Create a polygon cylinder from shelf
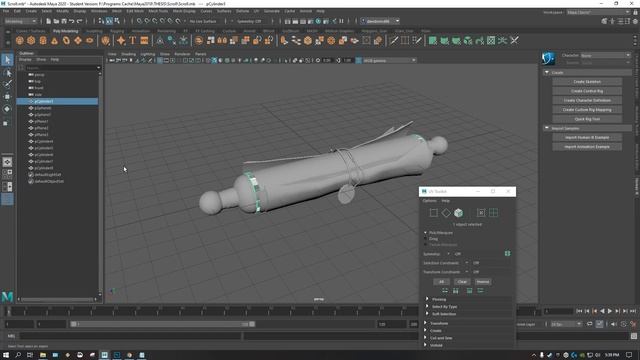Image resolution: width=640 pixels, height=360 pixels. (43, 40)
